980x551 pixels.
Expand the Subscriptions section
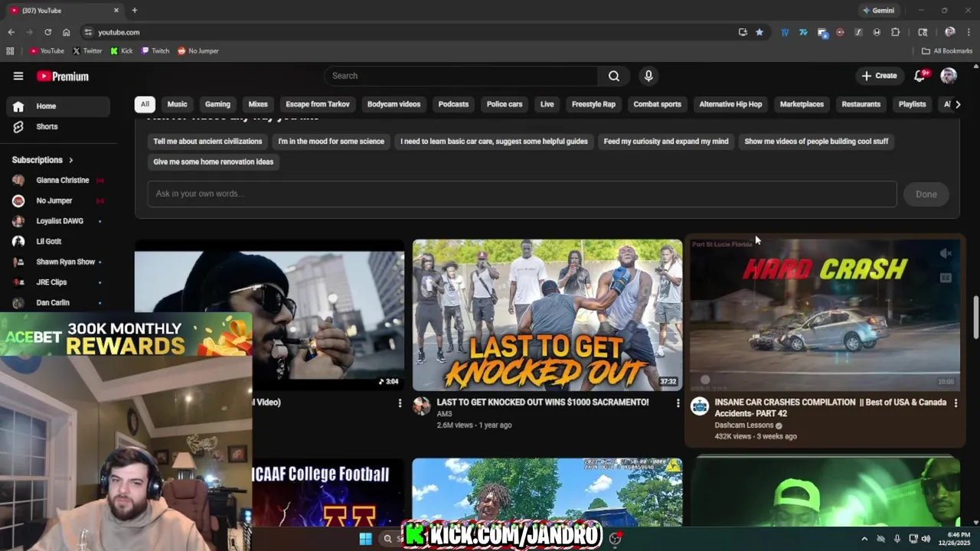click(42, 160)
